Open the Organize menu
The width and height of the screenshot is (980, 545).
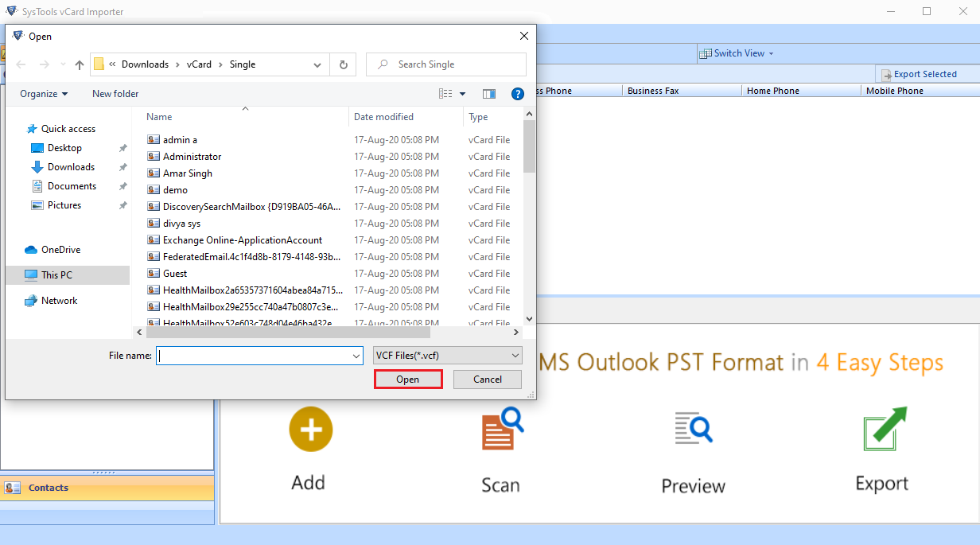(x=44, y=94)
